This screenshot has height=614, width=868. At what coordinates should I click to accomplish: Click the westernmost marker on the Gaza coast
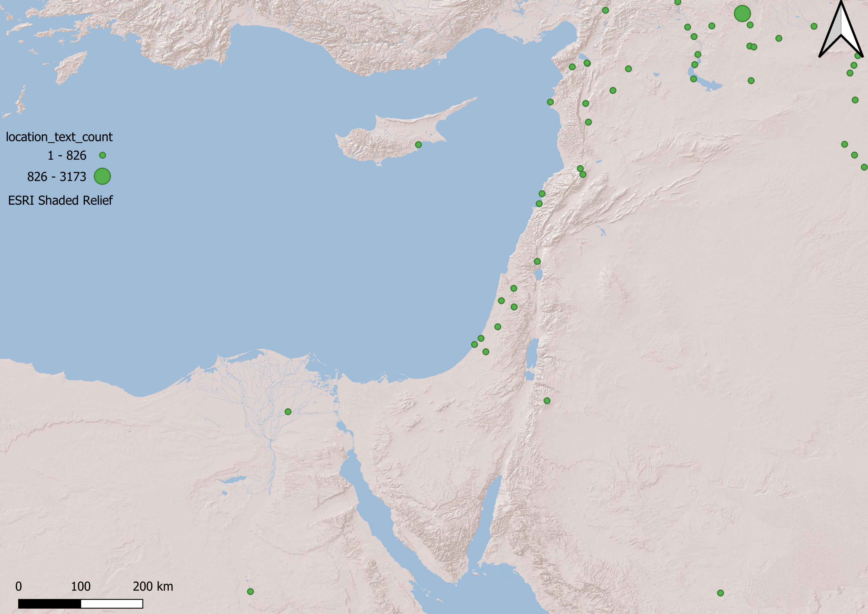[474, 344]
